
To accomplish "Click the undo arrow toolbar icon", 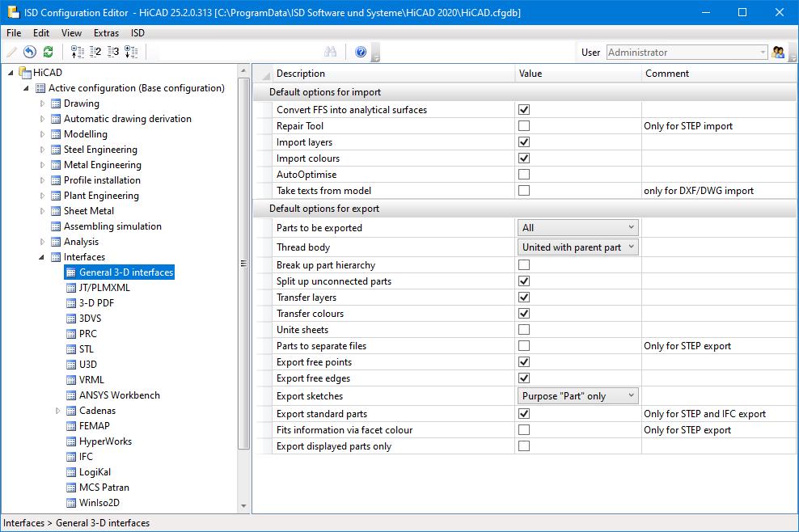I will pyautogui.click(x=30, y=52).
